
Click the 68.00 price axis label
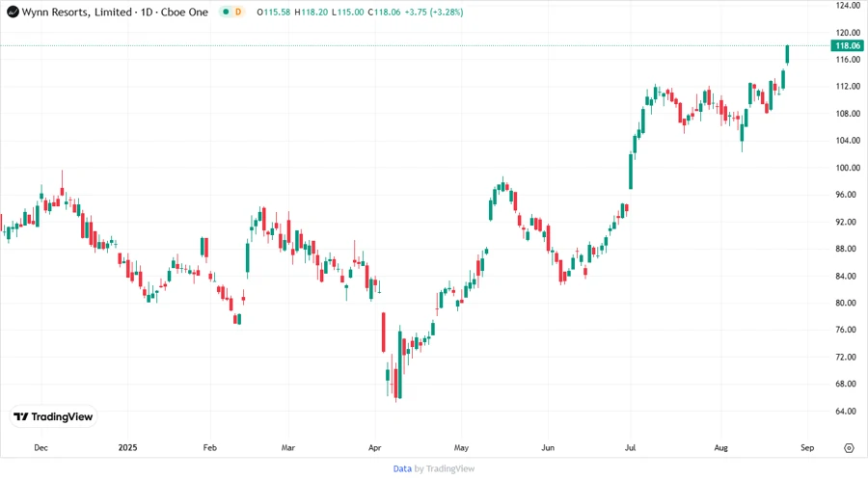[x=848, y=384]
